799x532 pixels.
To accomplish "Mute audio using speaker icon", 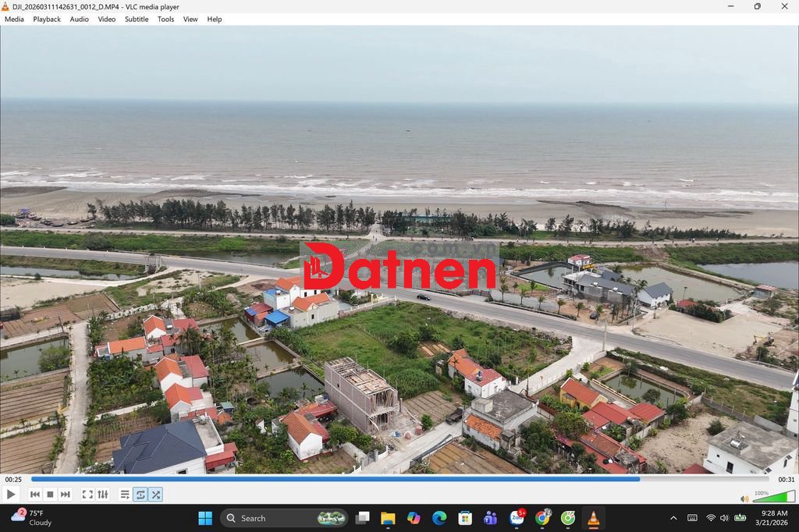I will pyautogui.click(x=744, y=498).
